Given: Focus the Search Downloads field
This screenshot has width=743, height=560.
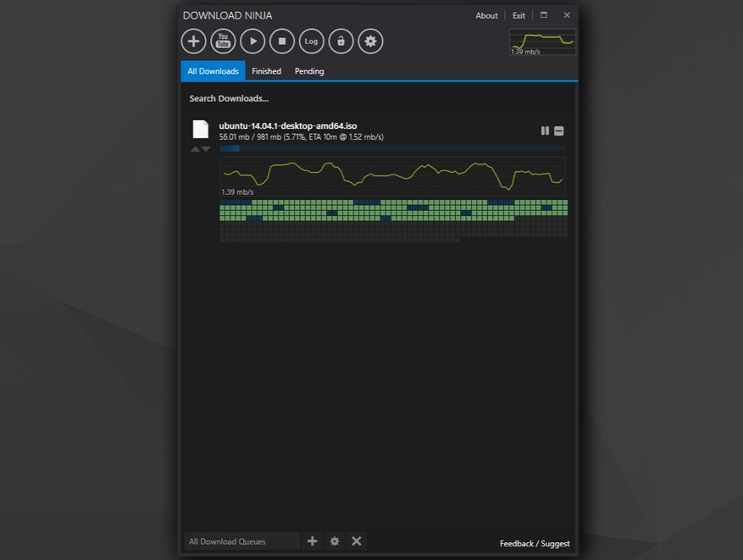Looking at the screenshot, I should [x=378, y=98].
